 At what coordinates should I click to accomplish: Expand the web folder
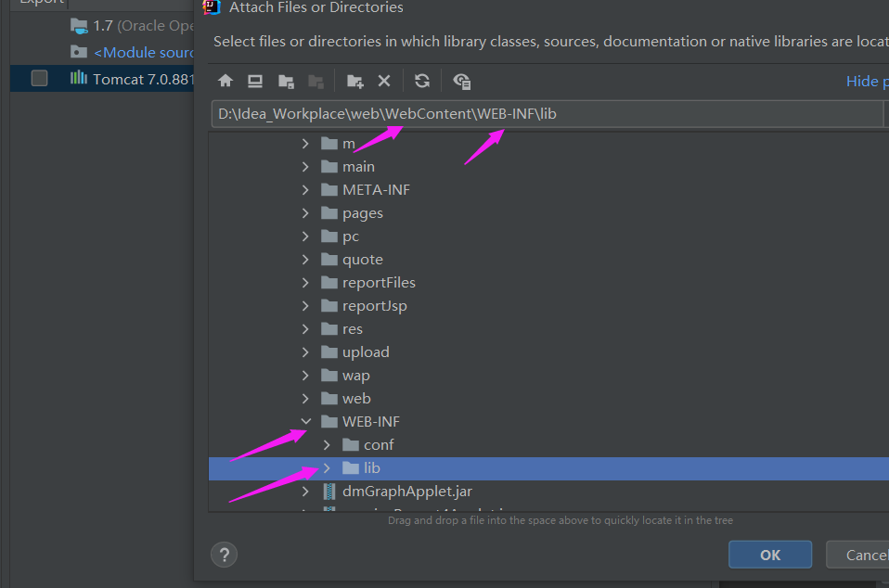pyautogui.click(x=305, y=399)
